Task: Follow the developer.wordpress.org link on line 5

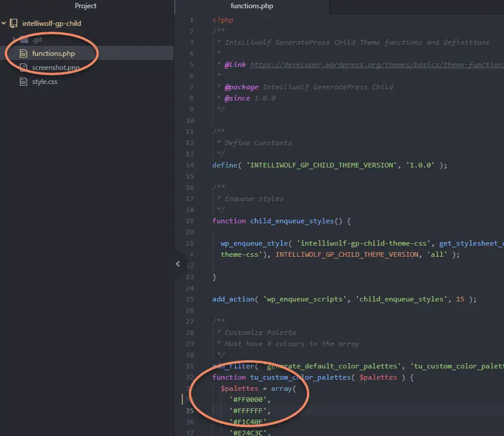Action: [x=377, y=65]
